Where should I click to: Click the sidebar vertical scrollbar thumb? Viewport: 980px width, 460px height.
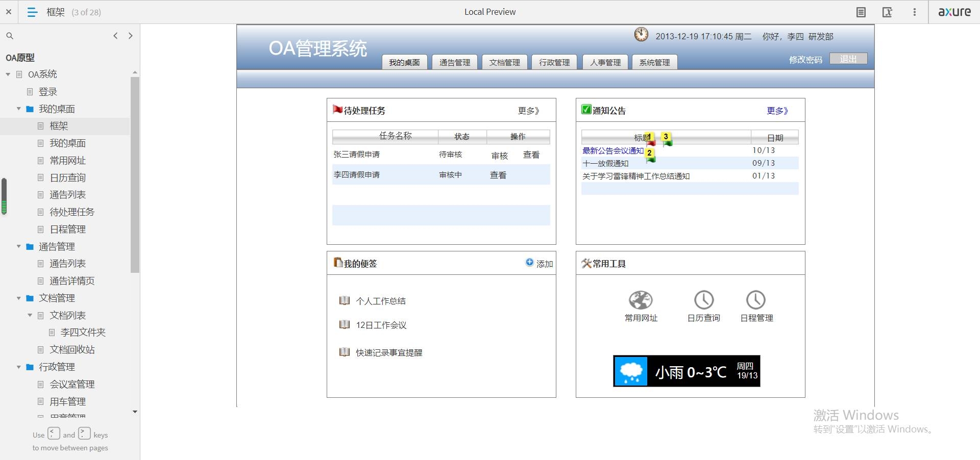pos(135,173)
